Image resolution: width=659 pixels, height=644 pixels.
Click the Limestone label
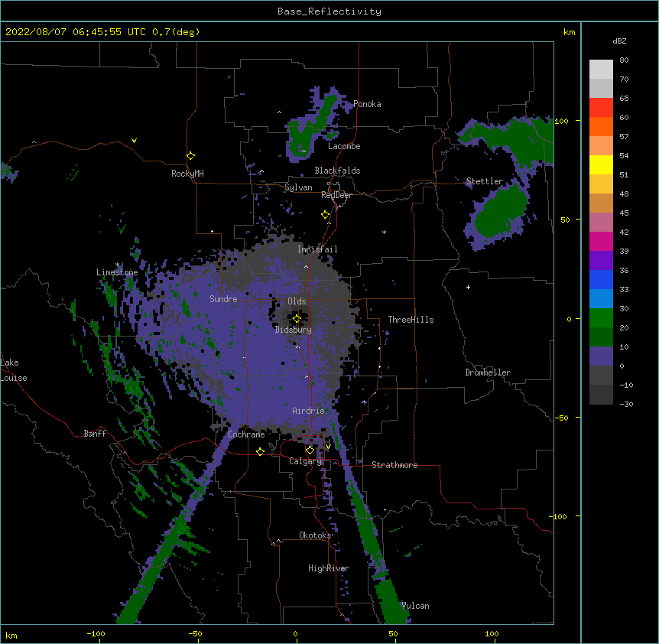[117, 272]
